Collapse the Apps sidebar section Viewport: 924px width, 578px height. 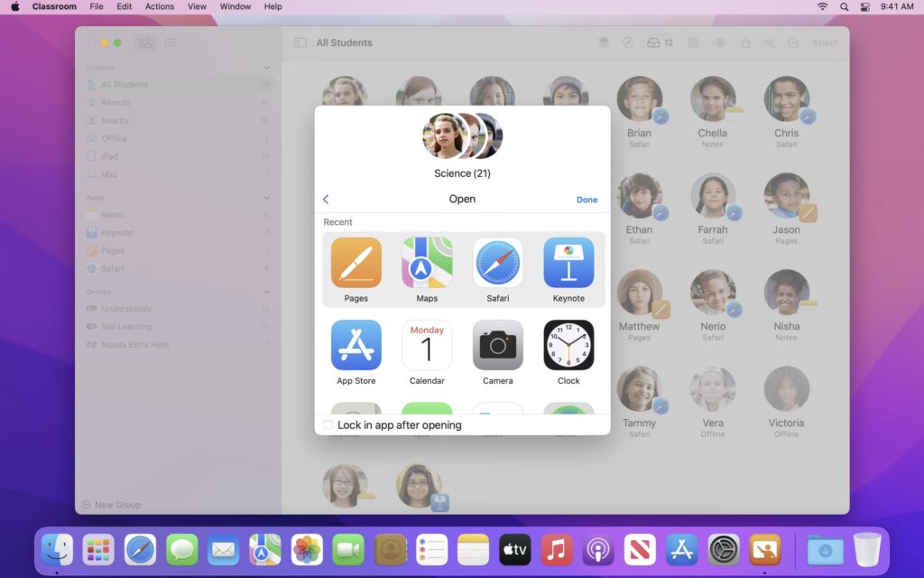266,198
